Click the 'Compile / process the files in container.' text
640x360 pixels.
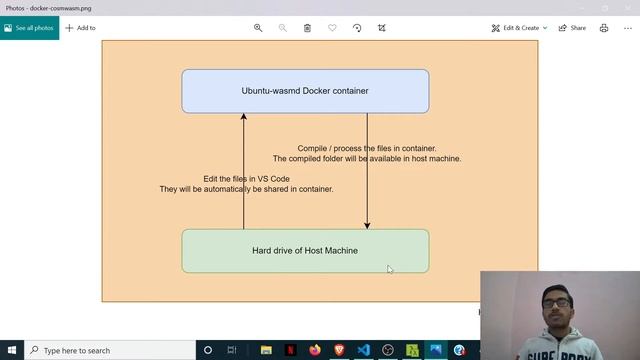pyautogui.click(x=367, y=148)
